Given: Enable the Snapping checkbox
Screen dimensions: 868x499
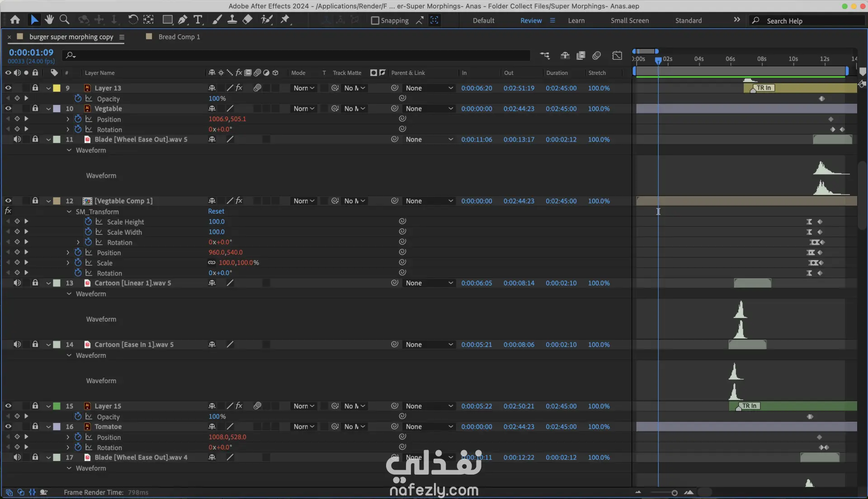Looking at the screenshot, I should click(x=375, y=20).
